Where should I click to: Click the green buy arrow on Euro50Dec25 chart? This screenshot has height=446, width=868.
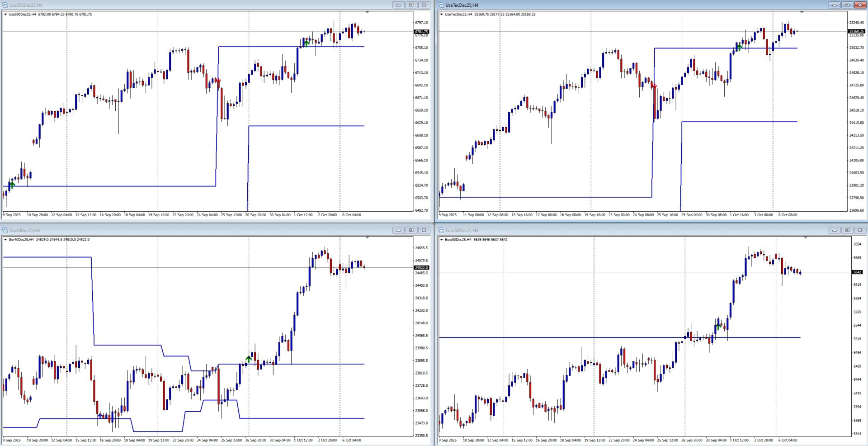tap(719, 326)
